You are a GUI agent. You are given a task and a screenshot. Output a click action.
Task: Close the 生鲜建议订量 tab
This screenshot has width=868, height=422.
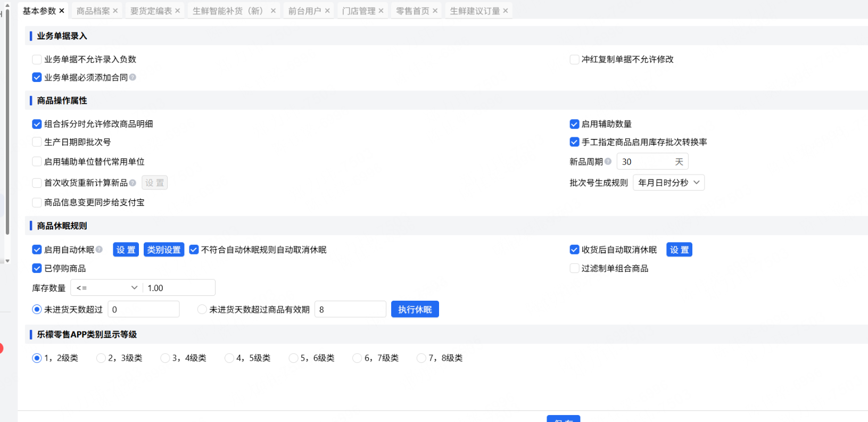506,11
